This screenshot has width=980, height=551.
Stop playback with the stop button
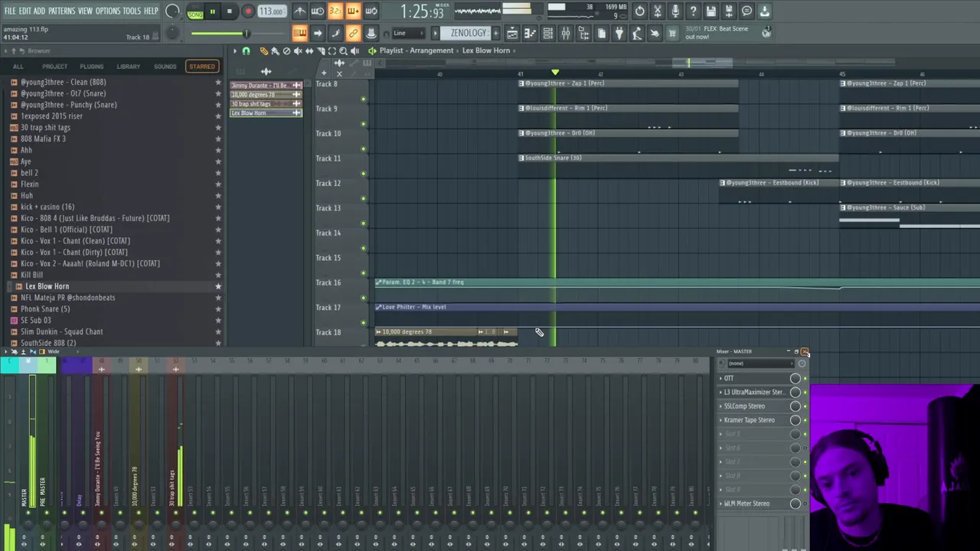coord(229,11)
